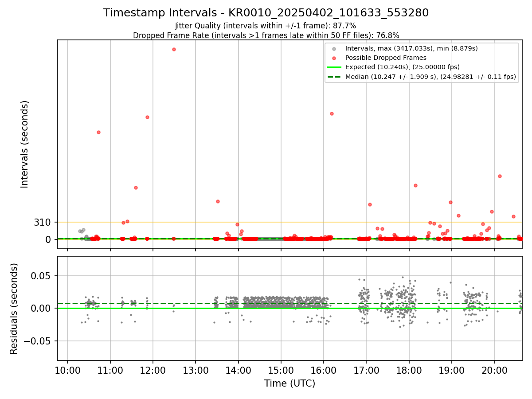Click legend entry 'Expected (10.240s), (25.00000 fps)'
Viewport: 532px width, 399px height.
(x=403, y=67)
